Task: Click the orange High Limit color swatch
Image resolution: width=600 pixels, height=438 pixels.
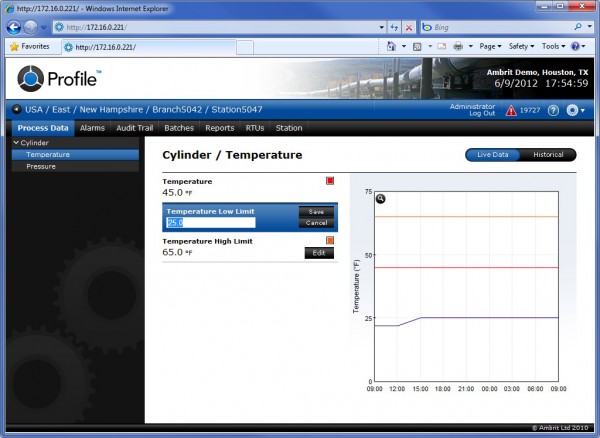Action: click(x=330, y=240)
